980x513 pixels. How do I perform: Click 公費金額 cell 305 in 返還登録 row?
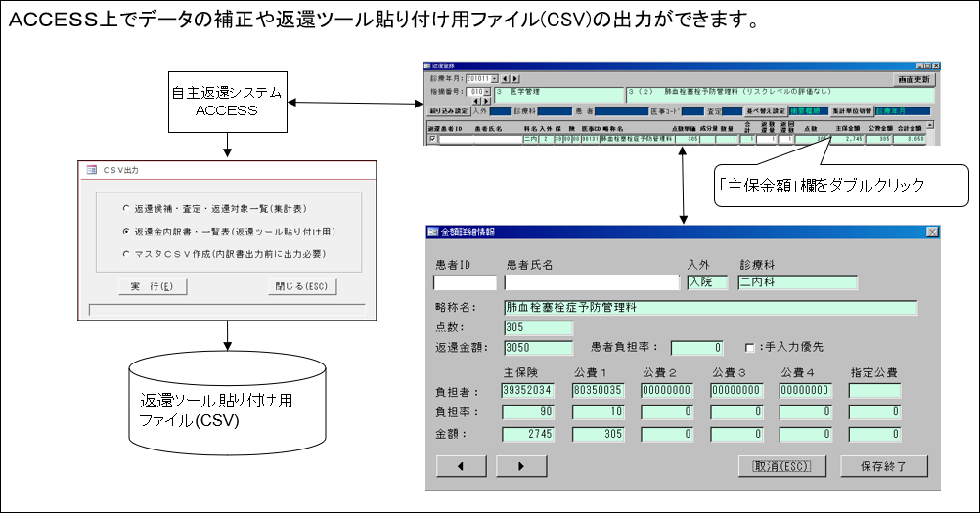pos(878,139)
